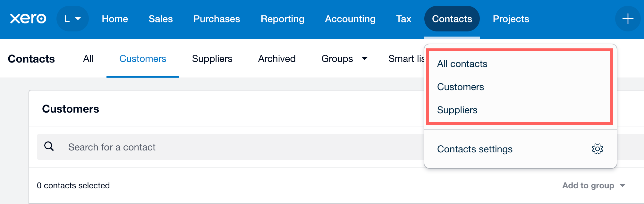
Task: Switch to the Archived tab
Action: point(277,59)
